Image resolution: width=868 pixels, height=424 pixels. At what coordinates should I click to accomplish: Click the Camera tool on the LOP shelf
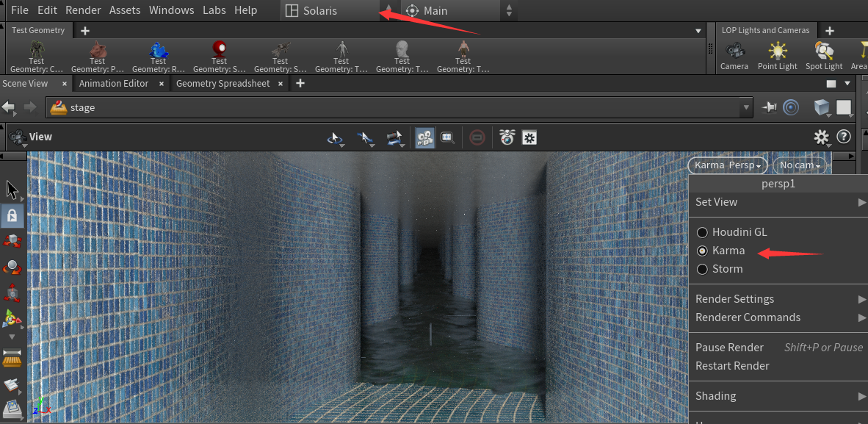pos(734,55)
